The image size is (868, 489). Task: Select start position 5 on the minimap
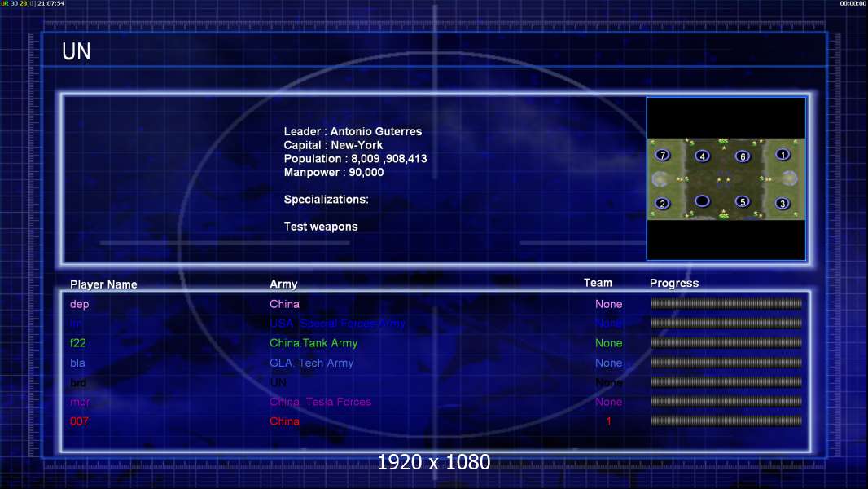(x=743, y=201)
